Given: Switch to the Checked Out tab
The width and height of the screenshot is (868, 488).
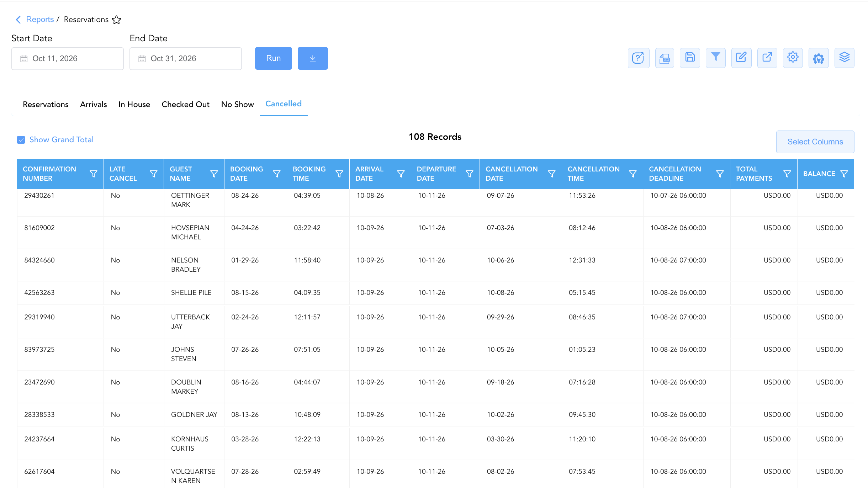Looking at the screenshot, I should point(185,105).
